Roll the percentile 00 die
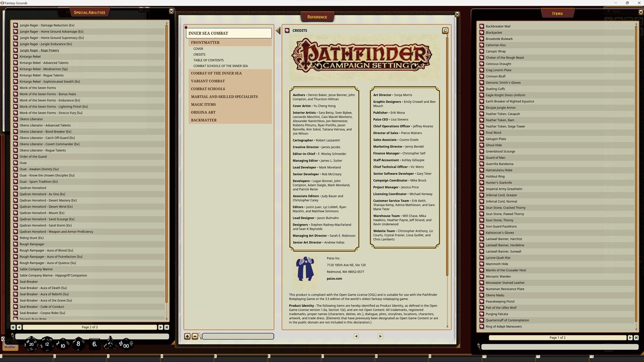The image size is (644, 362). pyautogui.click(x=126, y=345)
